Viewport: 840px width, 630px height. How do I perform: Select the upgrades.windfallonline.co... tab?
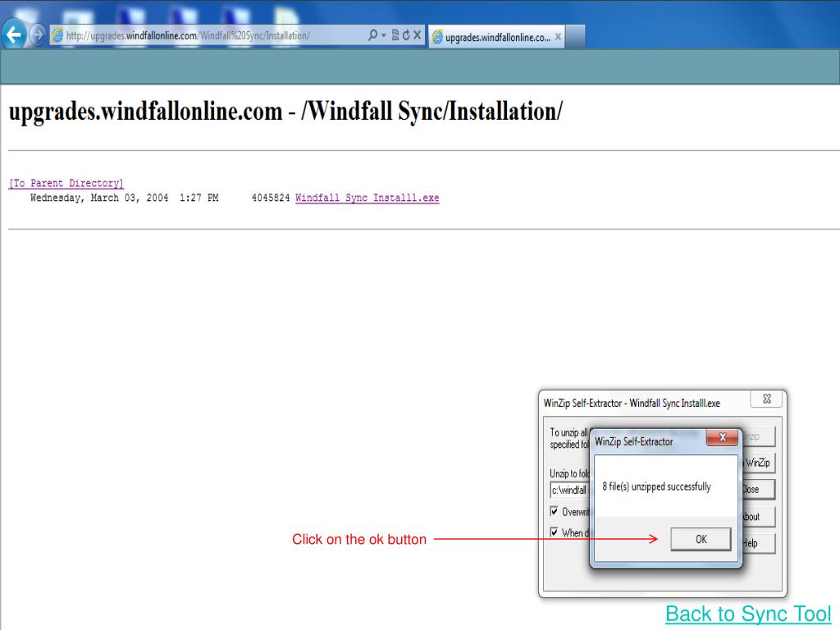496,37
